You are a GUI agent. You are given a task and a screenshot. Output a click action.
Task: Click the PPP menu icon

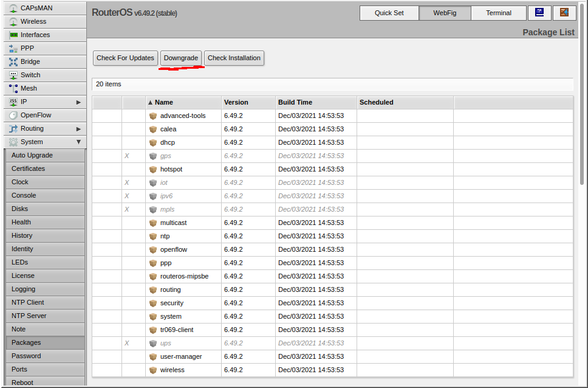[x=13, y=49]
